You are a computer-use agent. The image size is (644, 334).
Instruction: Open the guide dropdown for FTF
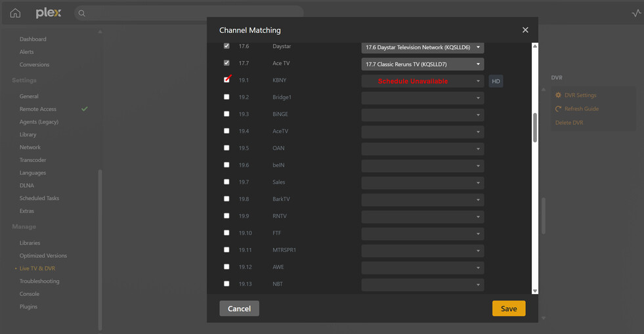coord(423,234)
